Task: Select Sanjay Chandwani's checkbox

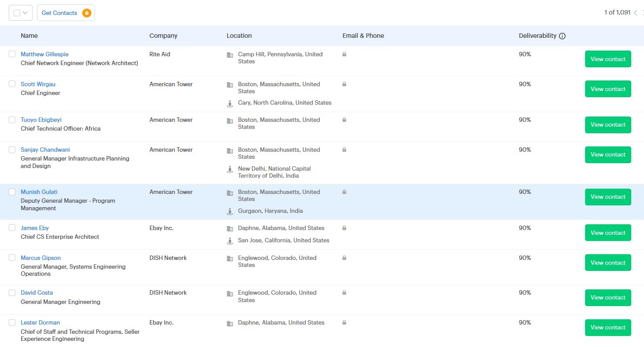Action: [12, 150]
